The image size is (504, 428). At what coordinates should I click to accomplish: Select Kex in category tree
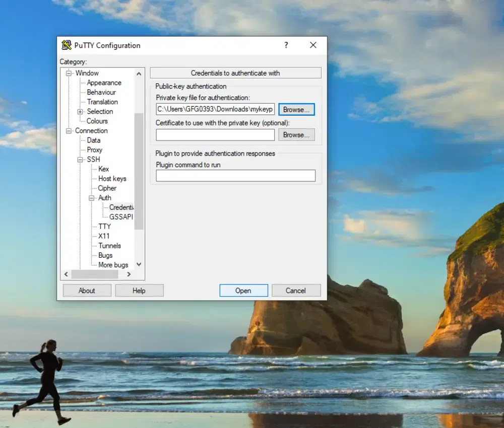point(103,169)
